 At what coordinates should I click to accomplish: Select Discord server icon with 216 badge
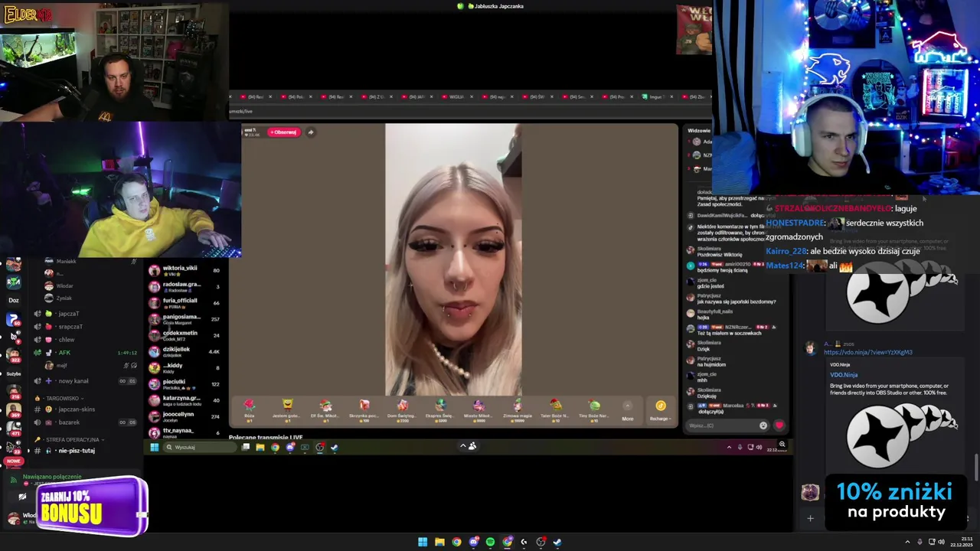(x=13, y=391)
